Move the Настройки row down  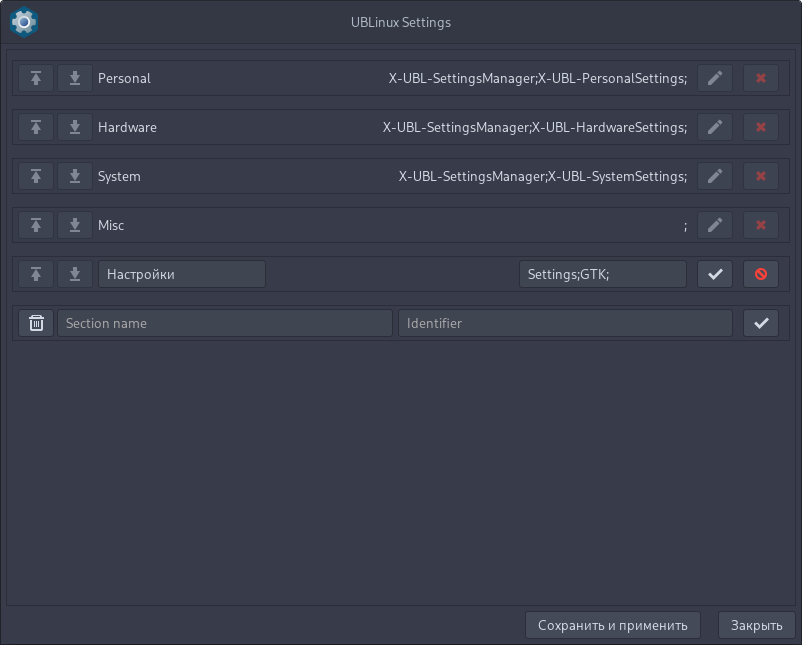click(75, 274)
